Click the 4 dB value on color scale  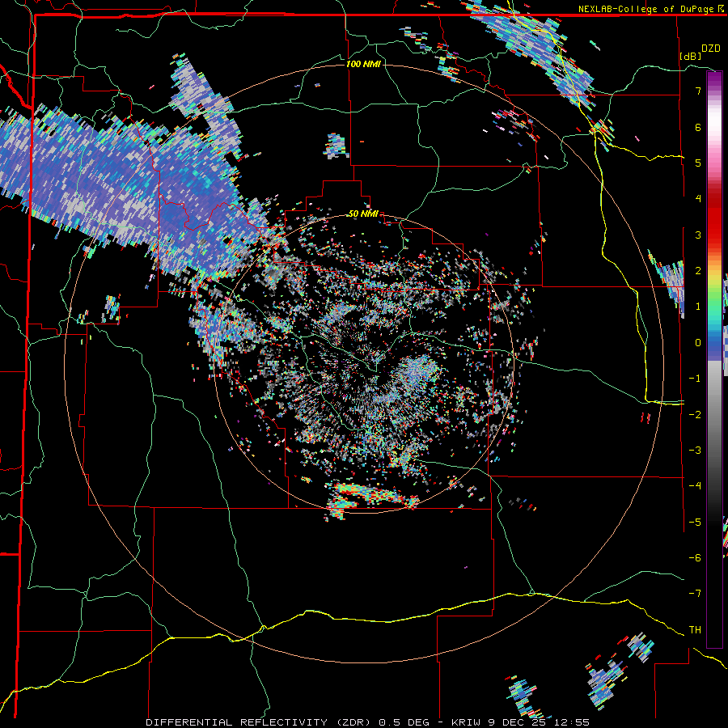698,199
